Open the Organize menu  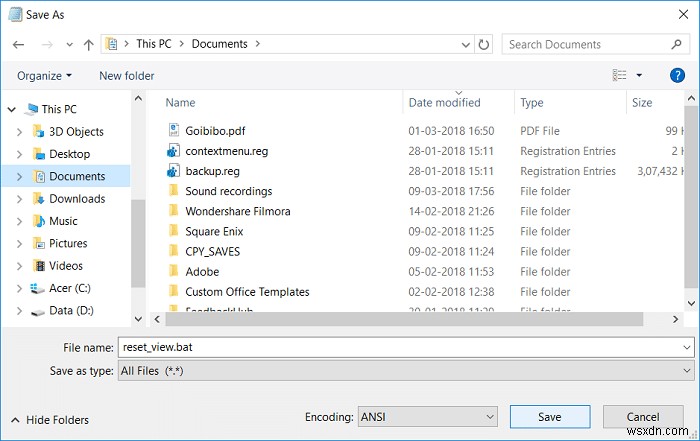pos(44,76)
